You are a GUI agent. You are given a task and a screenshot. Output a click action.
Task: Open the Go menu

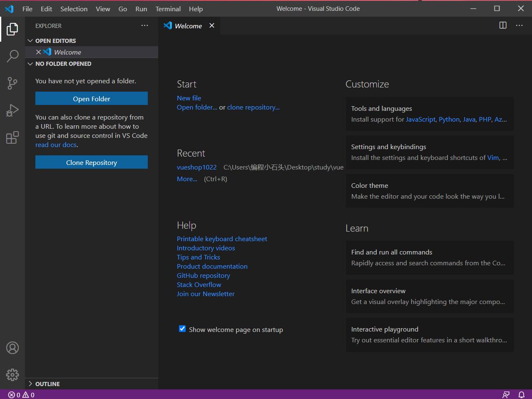click(123, 9)
